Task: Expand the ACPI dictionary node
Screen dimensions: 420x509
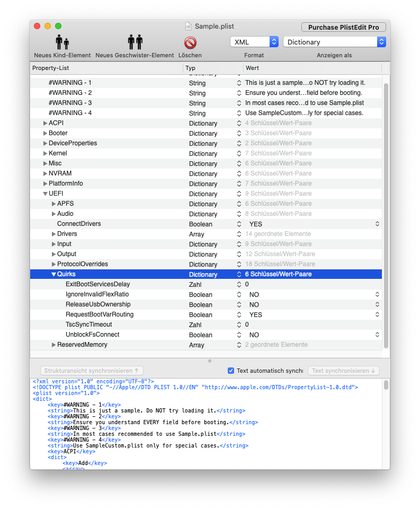Action: [x=45, y=123]
